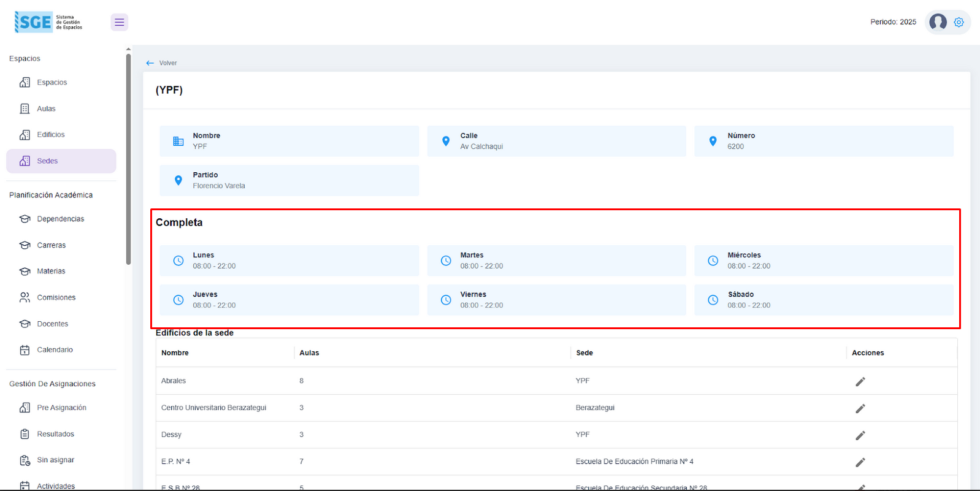Click the Berazategui sede cell
Image resolution: width=980 pixels, height=491 pixels.
pos(595,408)
